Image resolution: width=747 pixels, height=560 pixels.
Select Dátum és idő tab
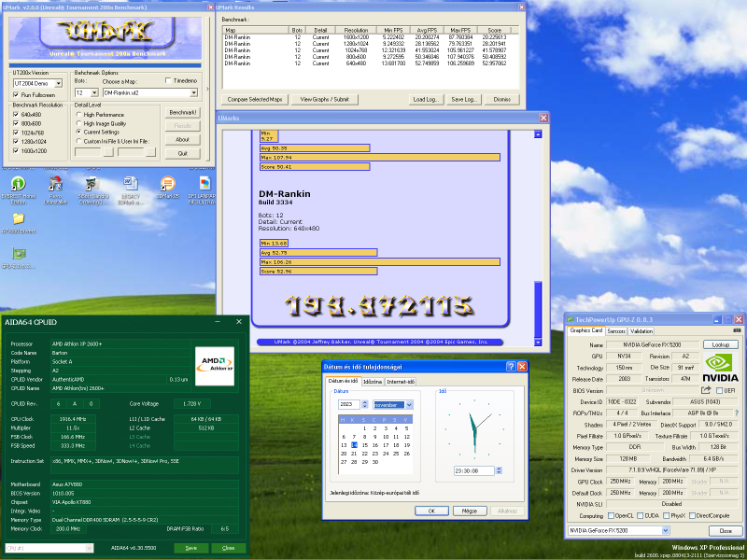[343, 381]
